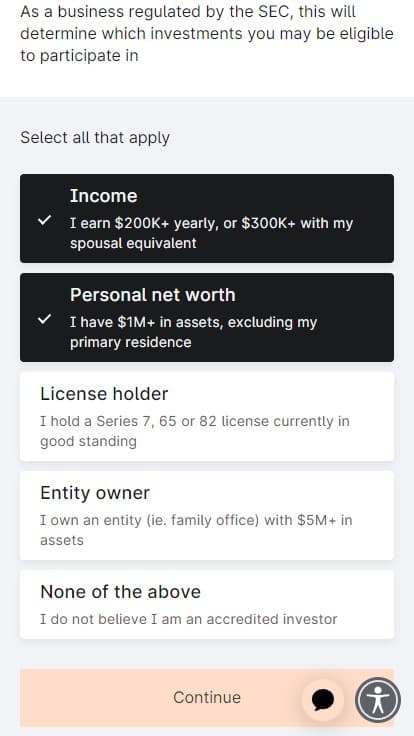Click the $1M+ in assets description
The width and height of the screenshot is (414, 736).
[193, 332]
